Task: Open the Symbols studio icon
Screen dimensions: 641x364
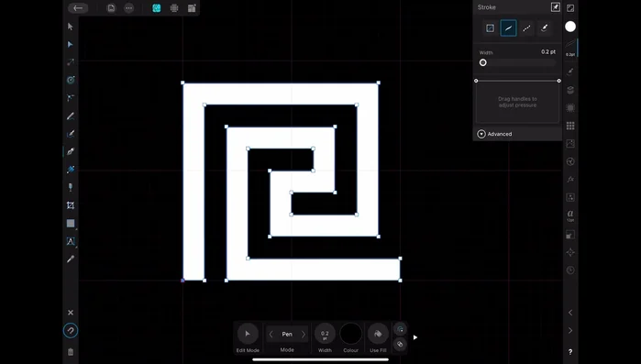Action: pyautogui.click(x=570, y=108)
